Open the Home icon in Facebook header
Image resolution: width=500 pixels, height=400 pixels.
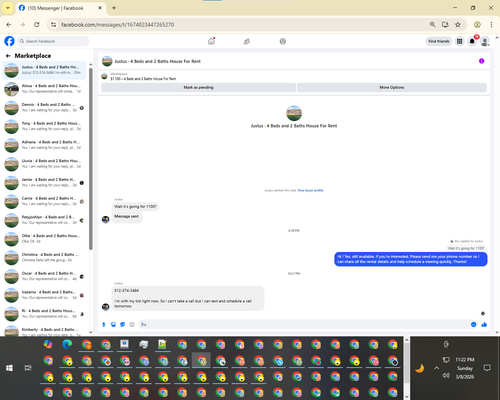click(x=211, y=41)
